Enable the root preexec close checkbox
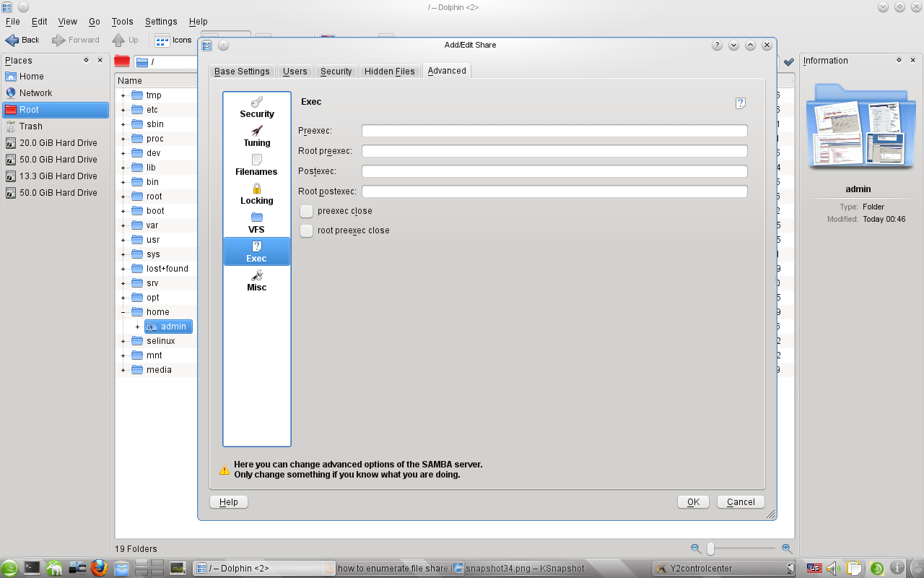Screen dimensions: 924x578 [307, 230]
